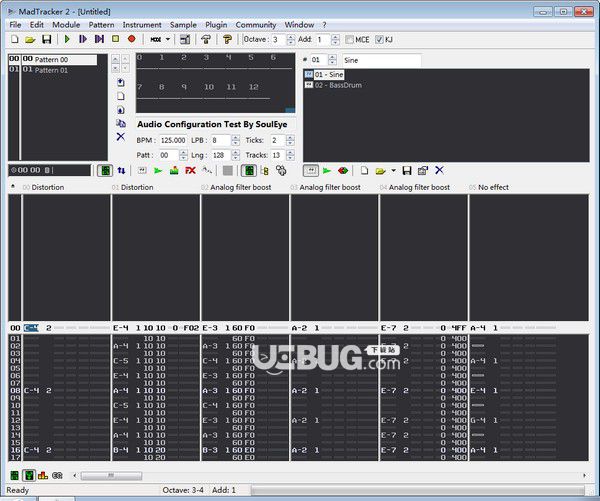The image size is (600, 501).
Task: Stop playback with the yellow square button
Action: click(115, 39)
